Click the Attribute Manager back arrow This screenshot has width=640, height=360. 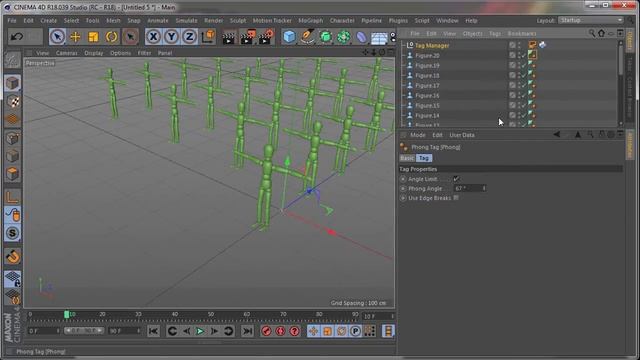click(x=557, y=135)
